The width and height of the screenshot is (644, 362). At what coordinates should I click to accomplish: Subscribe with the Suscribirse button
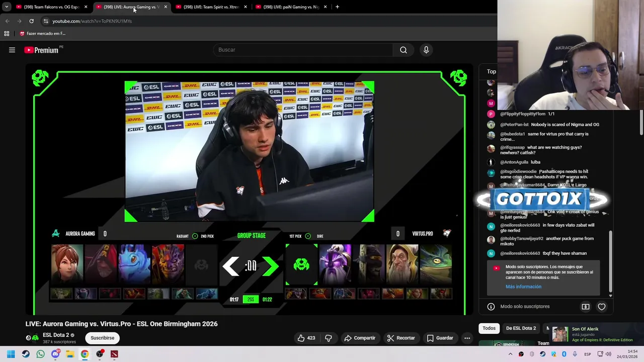click(102, 338)
